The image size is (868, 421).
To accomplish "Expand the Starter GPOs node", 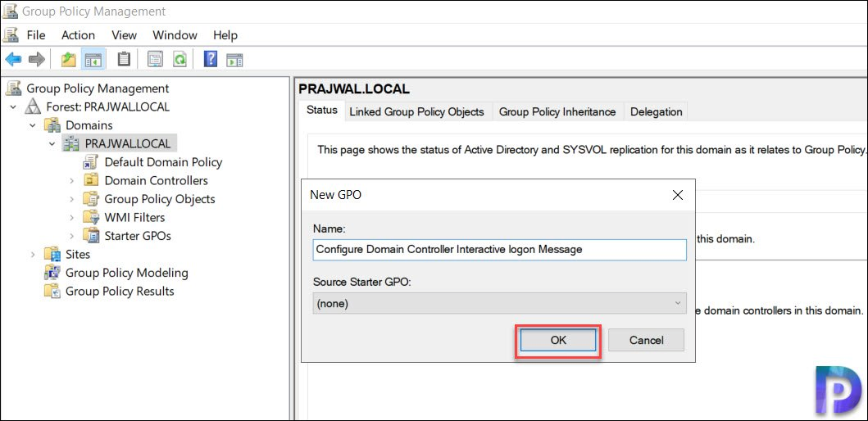I will (71, 236).
